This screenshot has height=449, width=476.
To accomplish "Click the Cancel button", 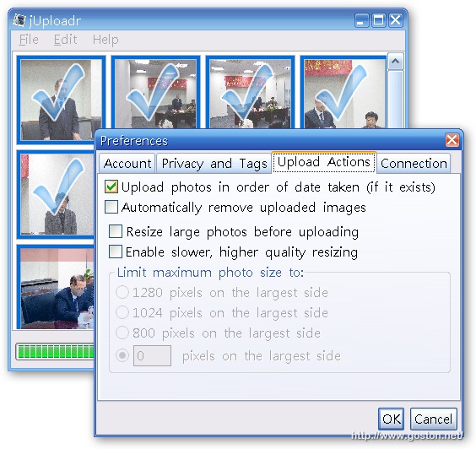I will pos(434,419).
